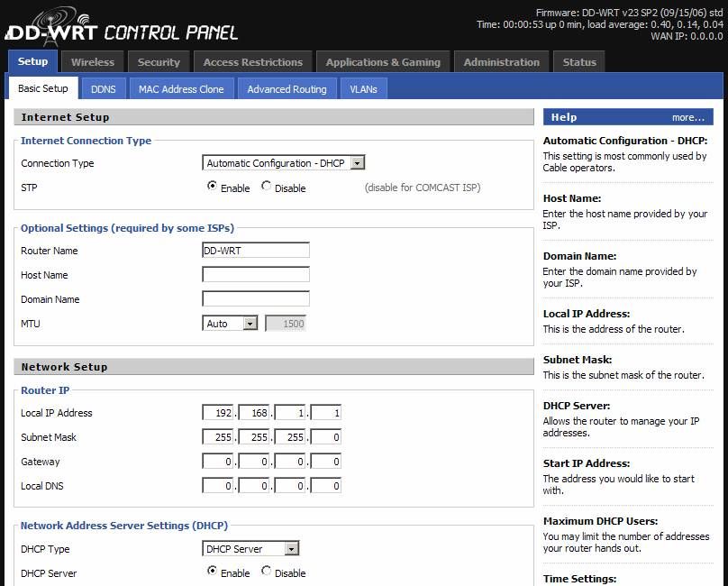Image resolution: width=728 pixels, height=586 pixels.
Task: Open the Security tab
Action: coord(159,61)
